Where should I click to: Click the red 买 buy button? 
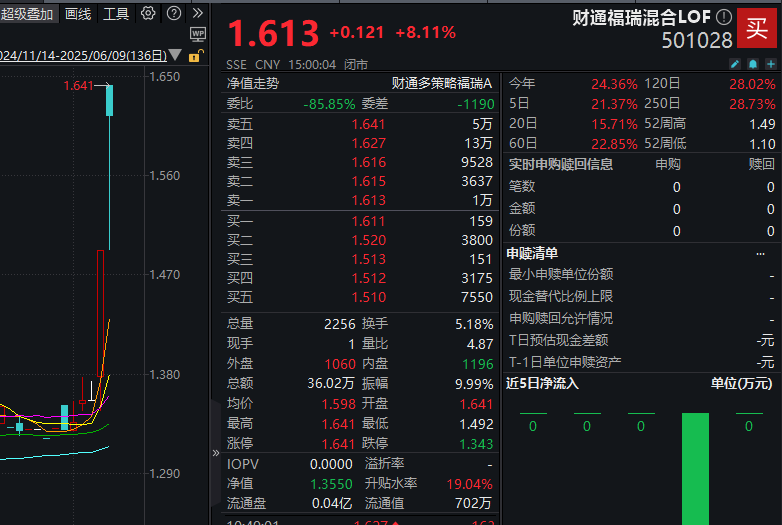757,28
